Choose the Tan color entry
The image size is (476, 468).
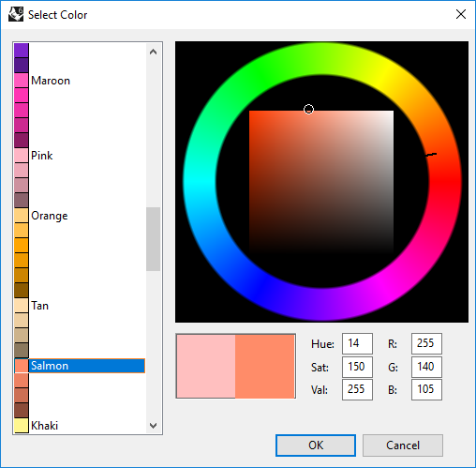pos(22,306)
